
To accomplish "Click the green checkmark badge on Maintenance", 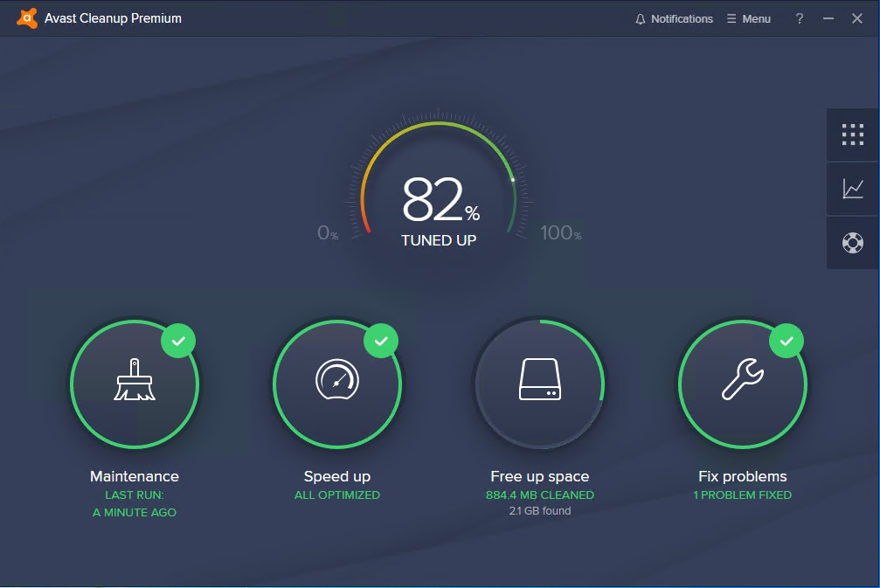I will pos(178,341).
